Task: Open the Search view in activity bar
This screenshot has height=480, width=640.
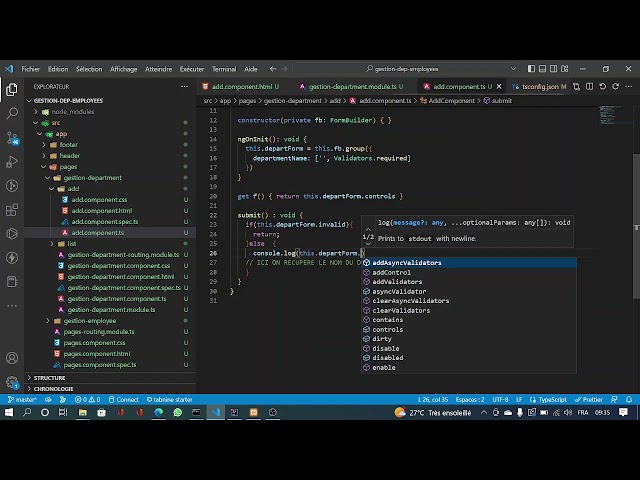Action: [x=12, y=113]
